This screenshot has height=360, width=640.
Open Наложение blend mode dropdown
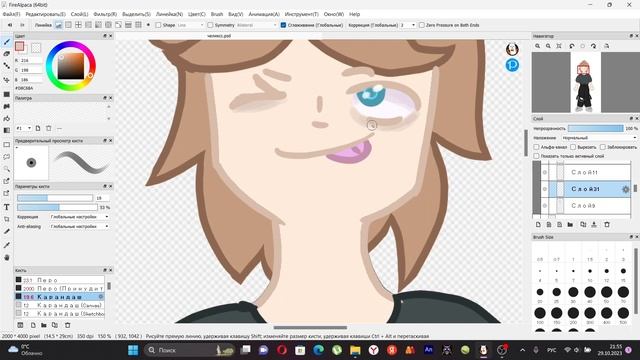click(599, 138)
